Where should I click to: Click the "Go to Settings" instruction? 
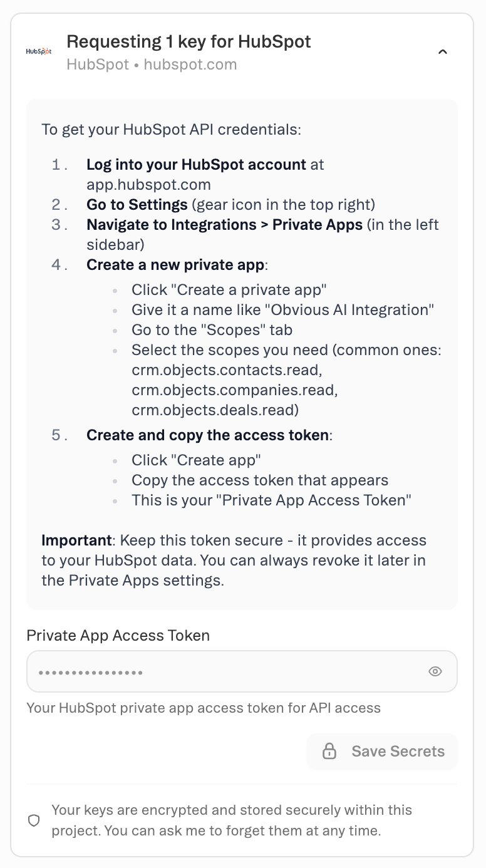(x=137, y=205)
